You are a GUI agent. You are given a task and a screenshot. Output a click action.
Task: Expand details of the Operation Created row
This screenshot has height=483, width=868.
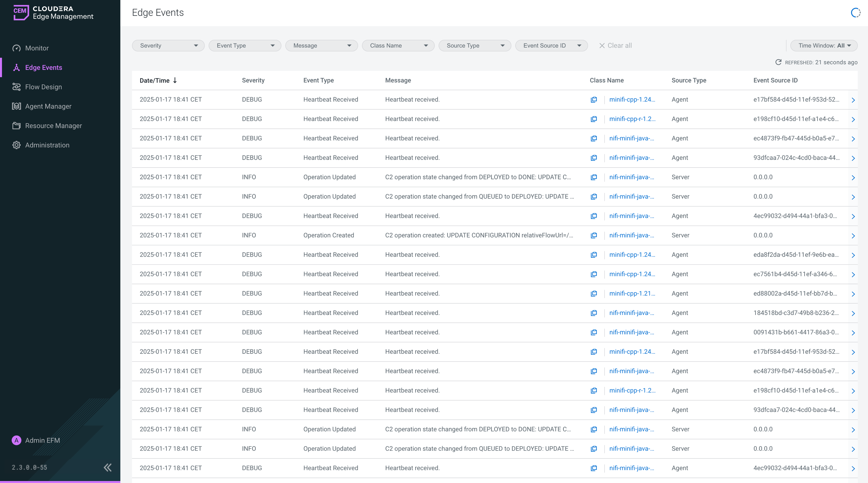[853, 236]
